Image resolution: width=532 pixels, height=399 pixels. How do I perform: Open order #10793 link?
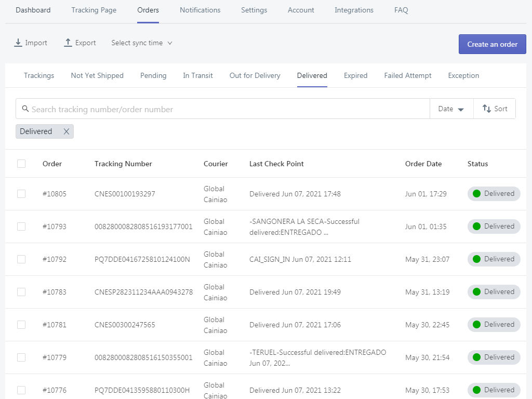pyautogui.click(x=55, y=227)
